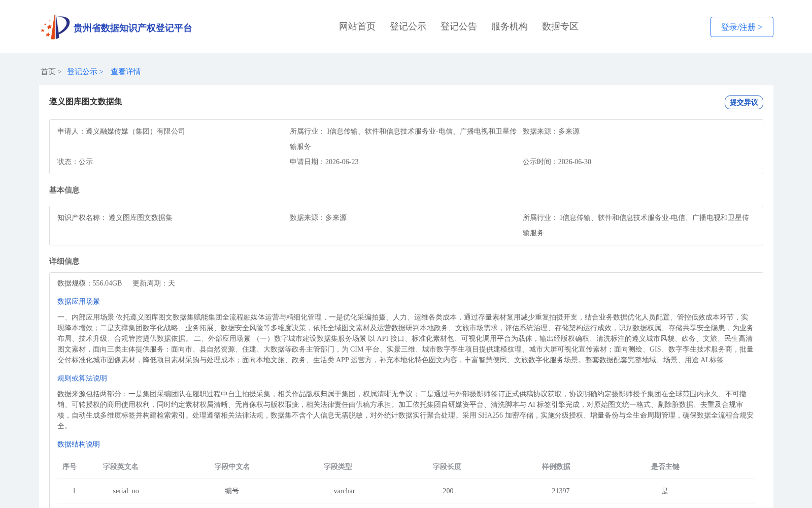
Task: Click the platform logo icon
Action: (x=55, y=27)
